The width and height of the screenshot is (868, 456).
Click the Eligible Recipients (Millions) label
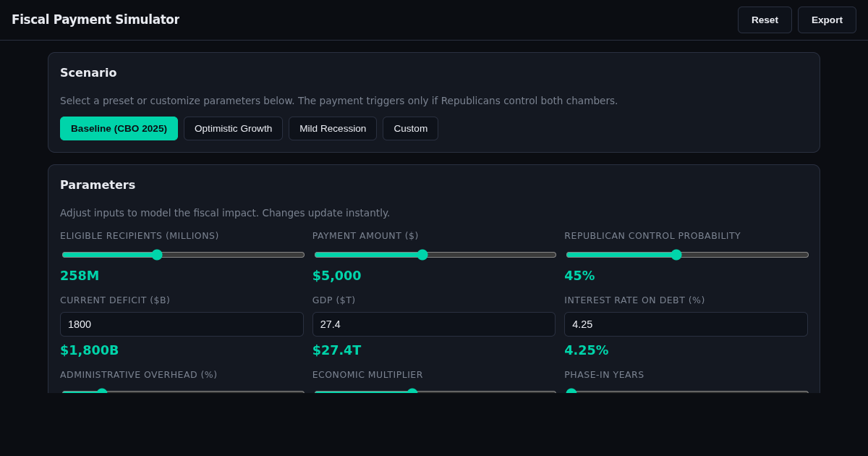pyautogui.click(x=140, y=236)
